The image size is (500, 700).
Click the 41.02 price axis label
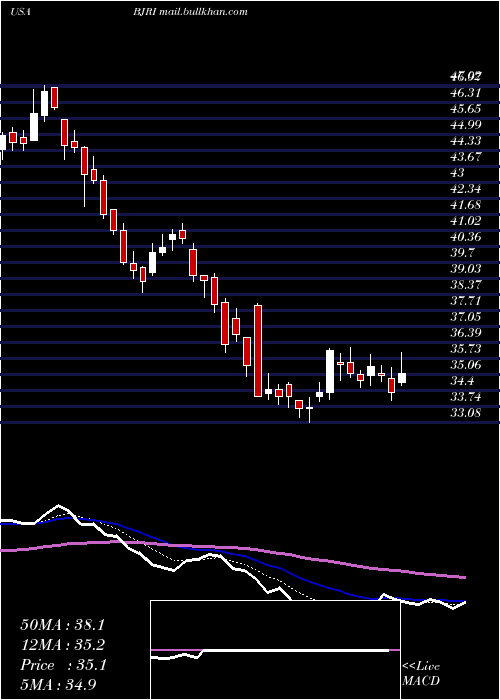pyautogui.click(x=467, y=221)
